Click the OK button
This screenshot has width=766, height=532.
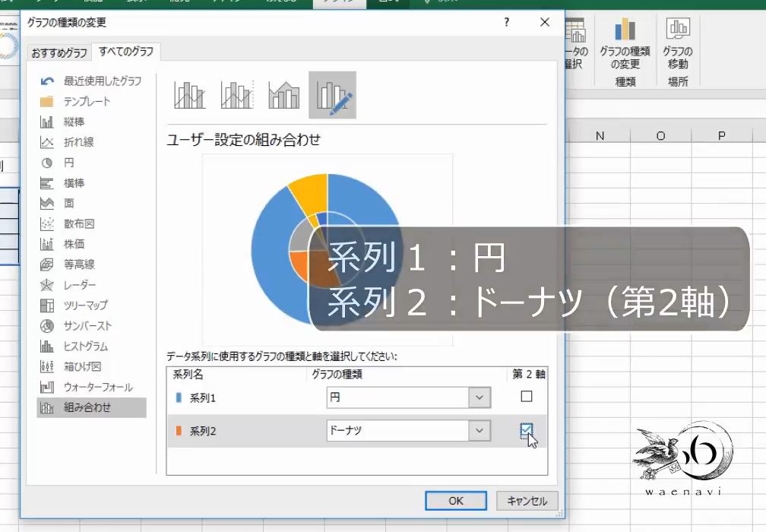[454, 500]
